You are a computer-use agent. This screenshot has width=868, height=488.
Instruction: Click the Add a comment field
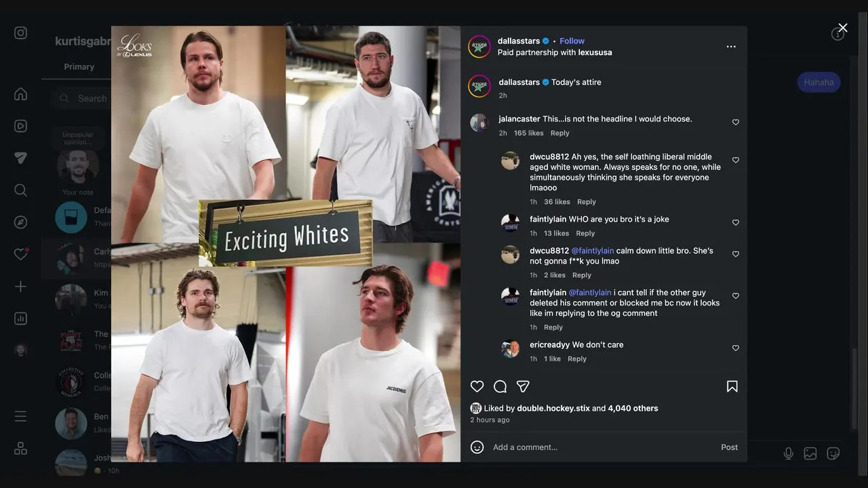597,447
